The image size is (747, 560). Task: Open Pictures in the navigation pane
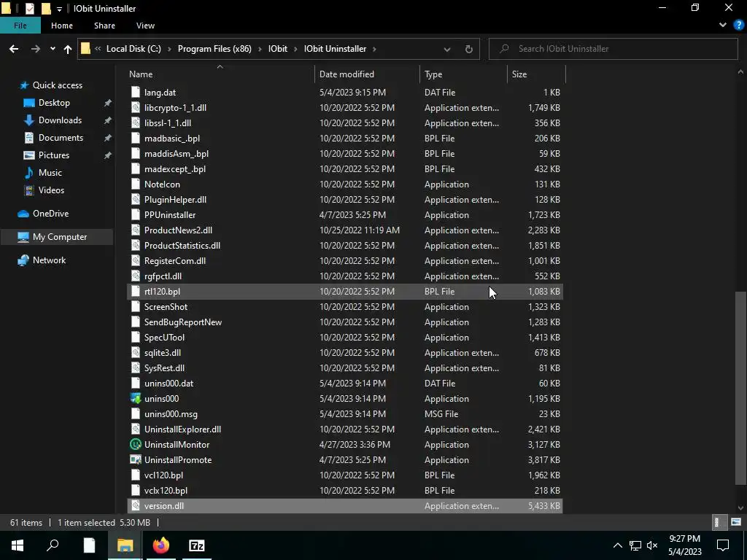[x=54, y=155]
